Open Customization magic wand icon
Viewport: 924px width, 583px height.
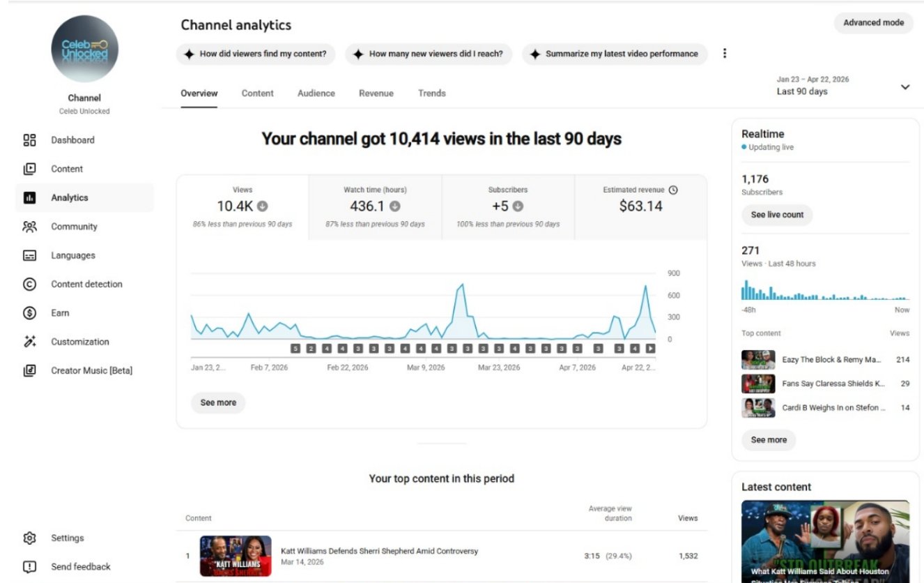[29, 342]
